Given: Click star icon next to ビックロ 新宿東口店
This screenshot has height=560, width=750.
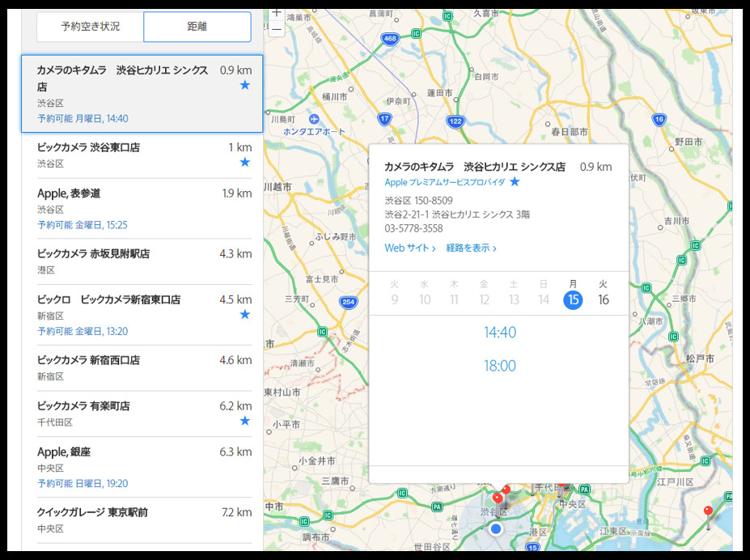Looking at the screenshot, I should pyautogui.click(x=245, y=314).
